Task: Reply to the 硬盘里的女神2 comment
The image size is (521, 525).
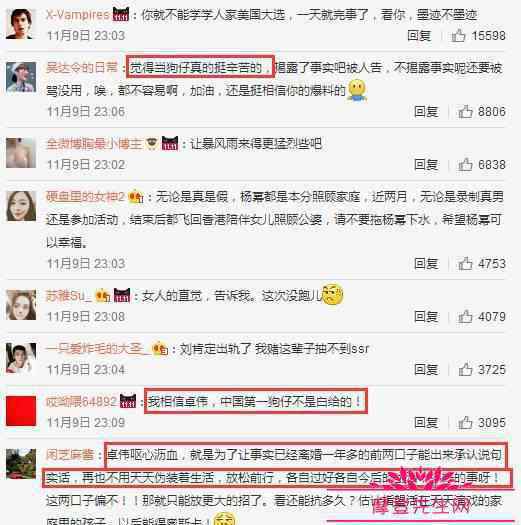Action: (x=426, y=264)
